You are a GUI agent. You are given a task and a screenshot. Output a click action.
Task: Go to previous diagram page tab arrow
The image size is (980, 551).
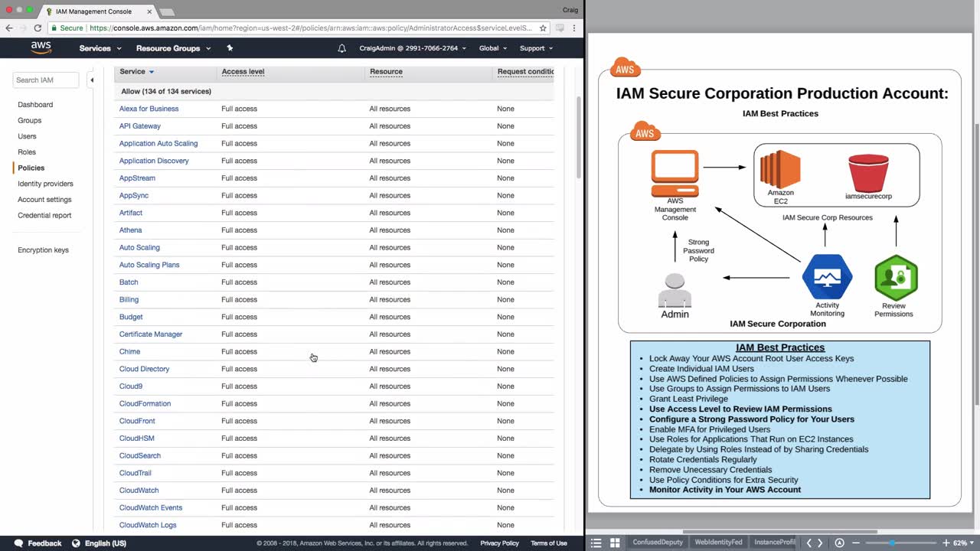809,543
